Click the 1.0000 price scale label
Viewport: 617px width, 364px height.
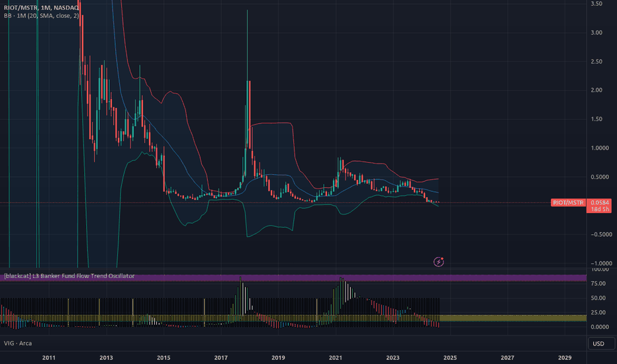pos(599,148)
